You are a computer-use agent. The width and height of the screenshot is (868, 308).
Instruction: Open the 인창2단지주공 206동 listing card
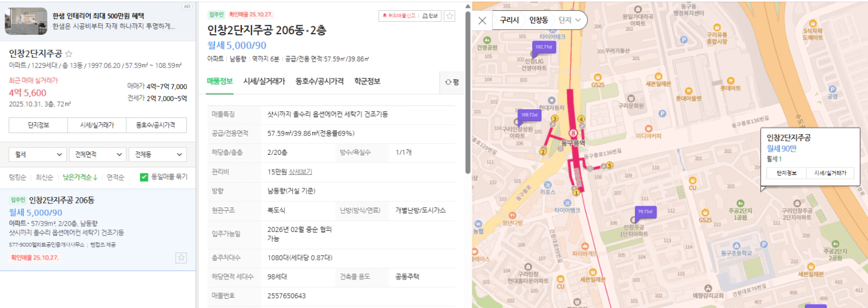pos(98,230)
